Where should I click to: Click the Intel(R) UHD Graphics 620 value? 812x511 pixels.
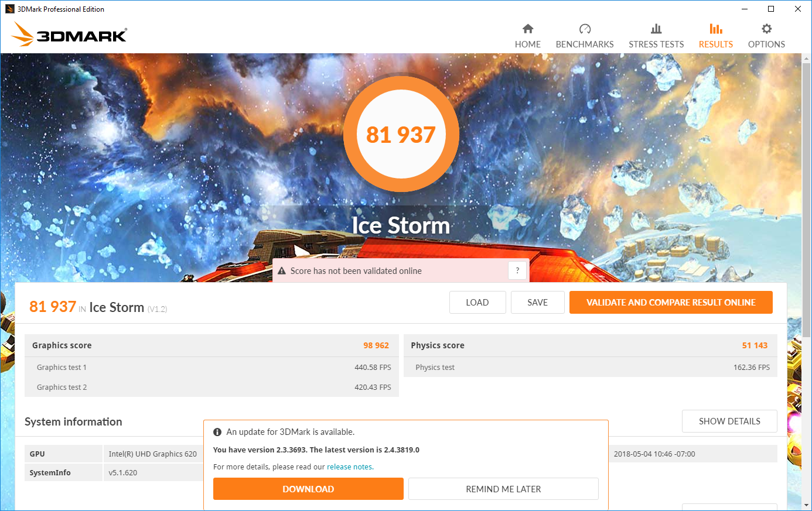coord(153,454)
